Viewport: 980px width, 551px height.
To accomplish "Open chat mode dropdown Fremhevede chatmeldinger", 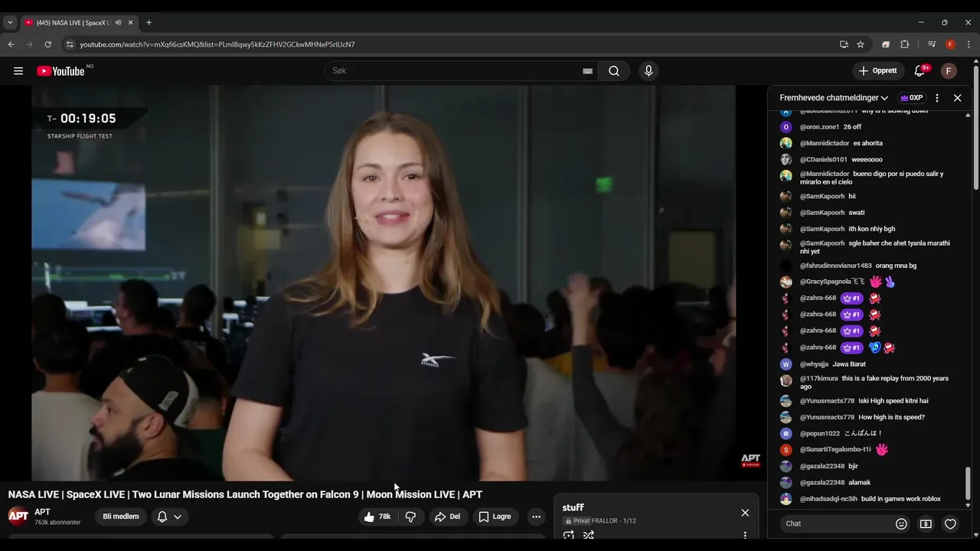I will (834, 98).
